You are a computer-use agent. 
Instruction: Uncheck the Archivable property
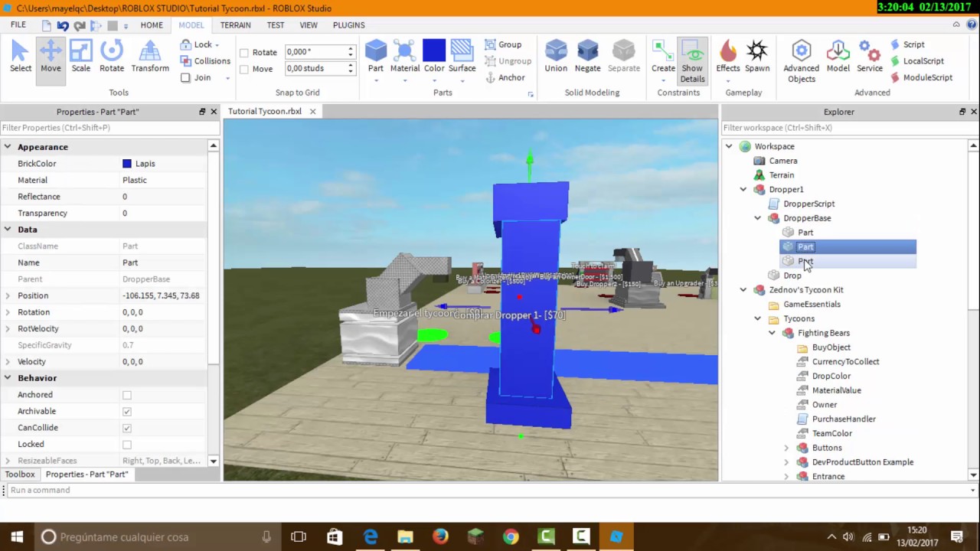tap(127, 412)
